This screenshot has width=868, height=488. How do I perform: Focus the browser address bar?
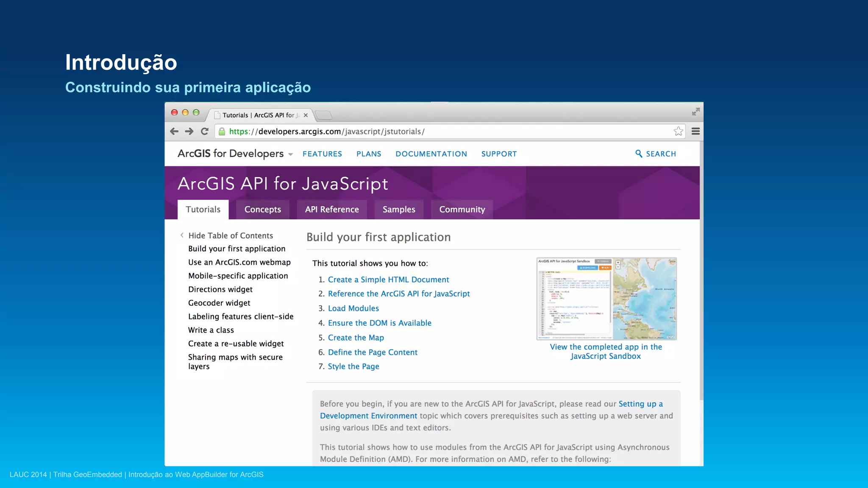click(449, 131)
